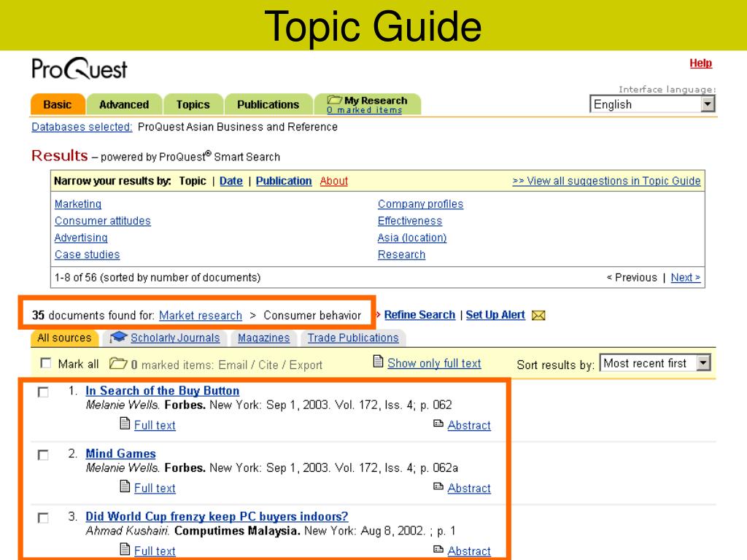Screen dimensions: 747x560
Task: Click the Asia (location) topic link
Action: pyautogui.click(x=412, y=238)
